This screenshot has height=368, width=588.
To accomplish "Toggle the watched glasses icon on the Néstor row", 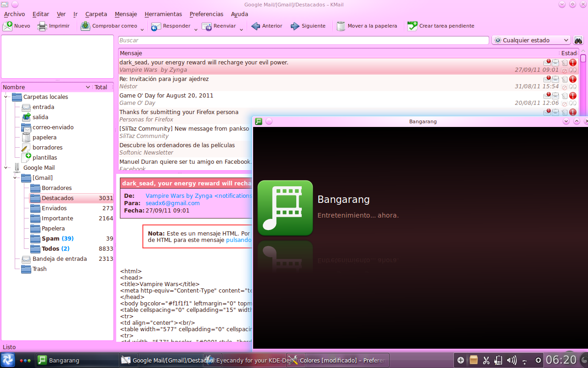I will (573, 87).
